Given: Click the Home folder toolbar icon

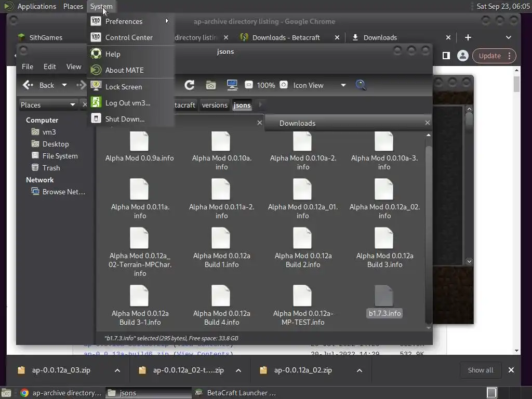Looking at the screenshot, I should tap(211, 85).
